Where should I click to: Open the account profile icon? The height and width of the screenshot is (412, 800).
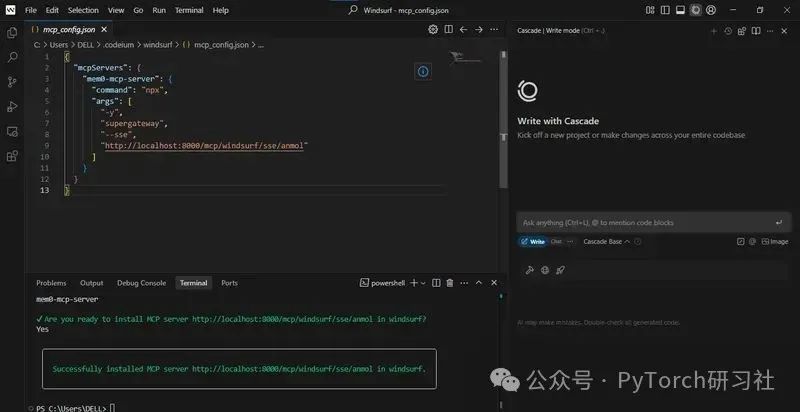pos(711,10)
